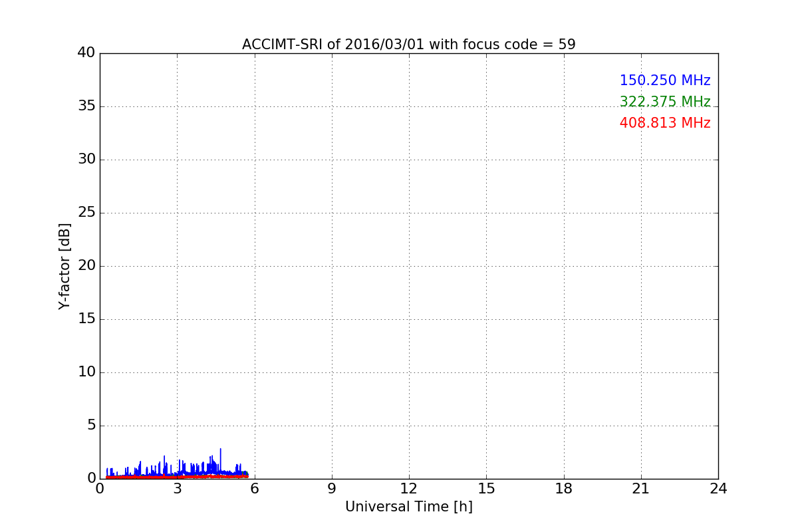Click the chart title mentioning ACCIMT-SRI
Image resolution: width=798 pixels, height=532 pixels.
point(408,45)
